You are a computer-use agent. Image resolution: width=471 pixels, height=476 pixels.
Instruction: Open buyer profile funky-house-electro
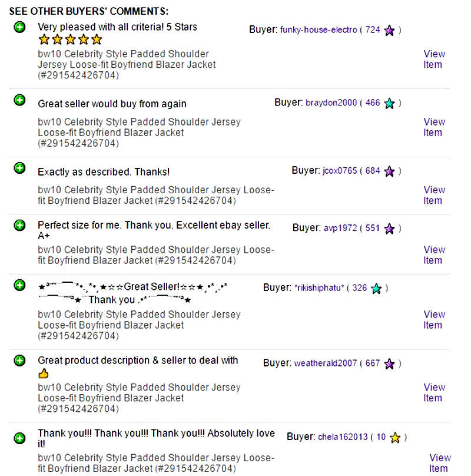coord(319,29)
